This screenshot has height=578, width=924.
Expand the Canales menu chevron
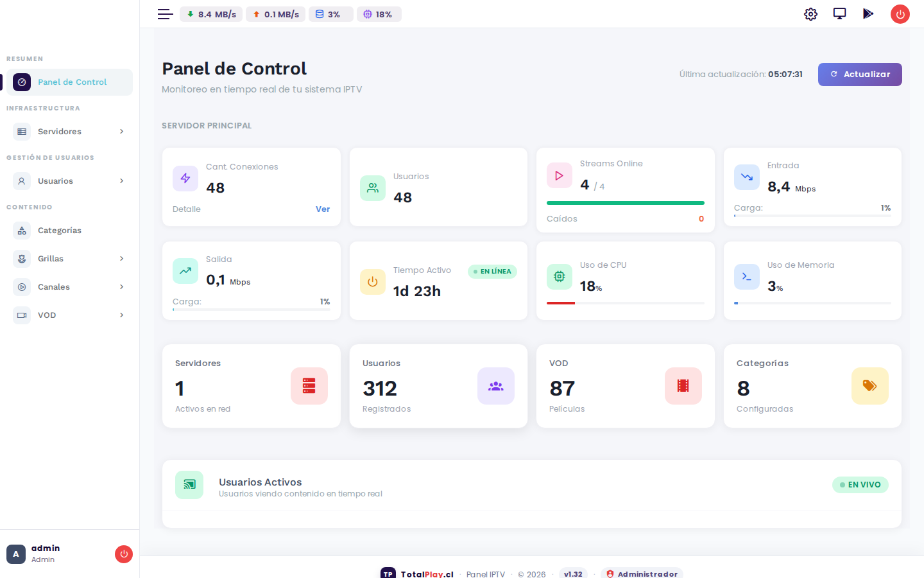coord(121,287)
